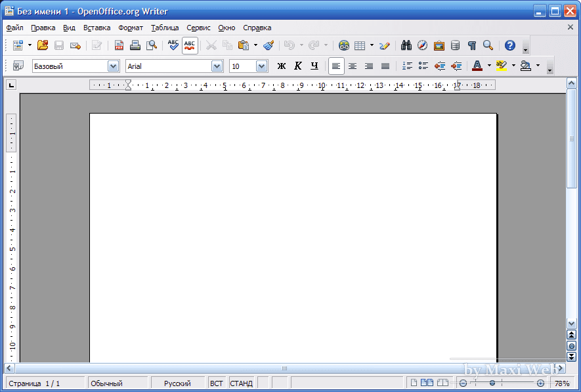Click the Format Paintbrush icon
This screenshot has width=581, height=392.
(x=268, y=45)
